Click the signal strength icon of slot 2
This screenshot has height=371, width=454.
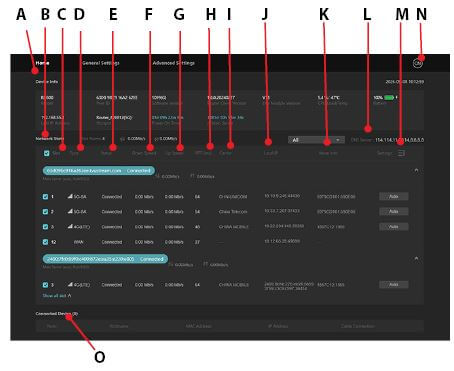tap(70, 211)
